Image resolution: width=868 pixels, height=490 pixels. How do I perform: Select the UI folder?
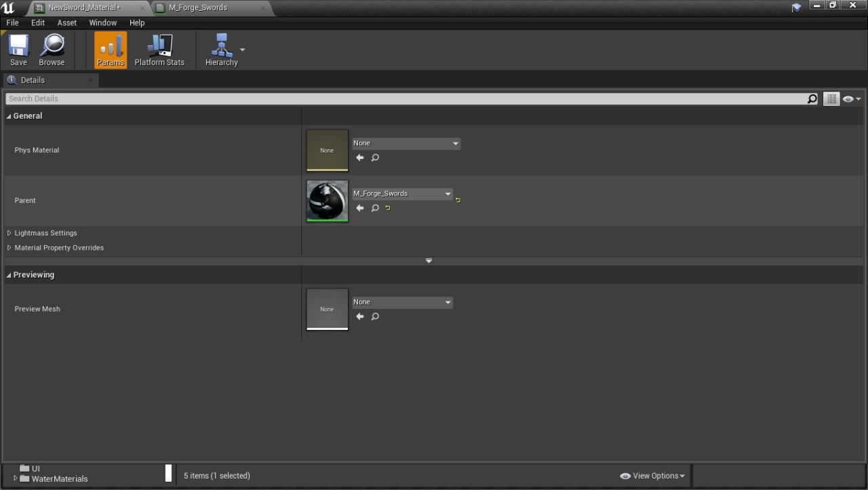pos(30,468)
